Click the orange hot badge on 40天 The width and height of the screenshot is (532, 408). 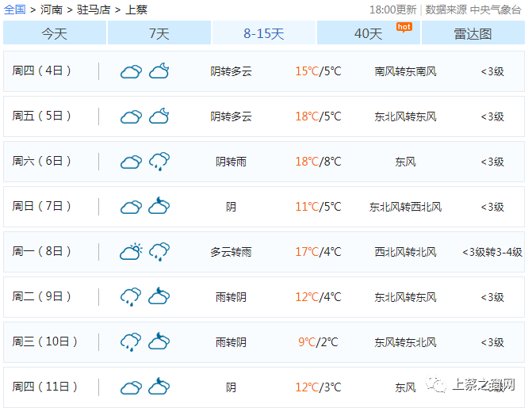pyautogui.click(x=404, y=27)
